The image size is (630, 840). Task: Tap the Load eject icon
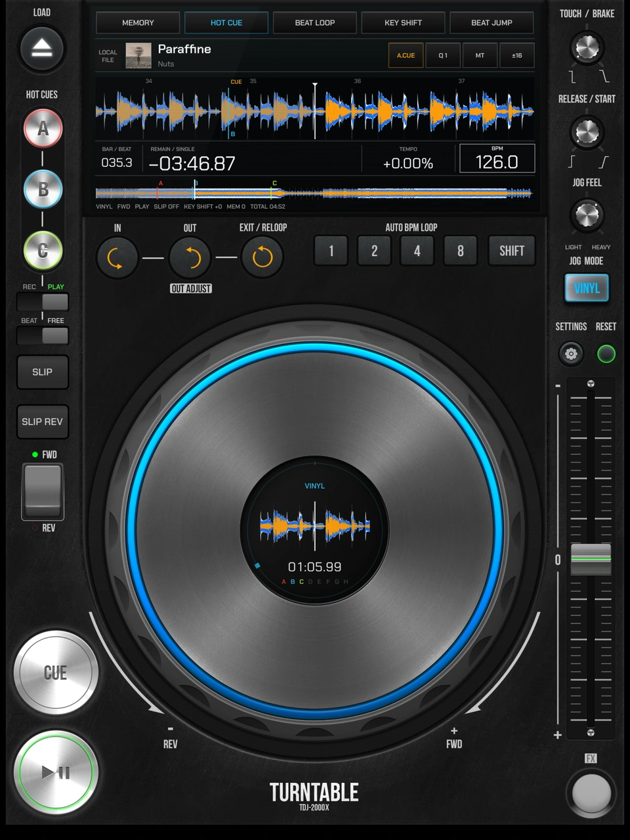(x=42, y=48)
